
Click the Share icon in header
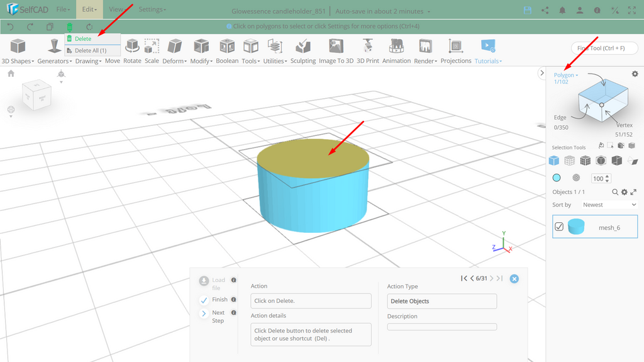545,11
